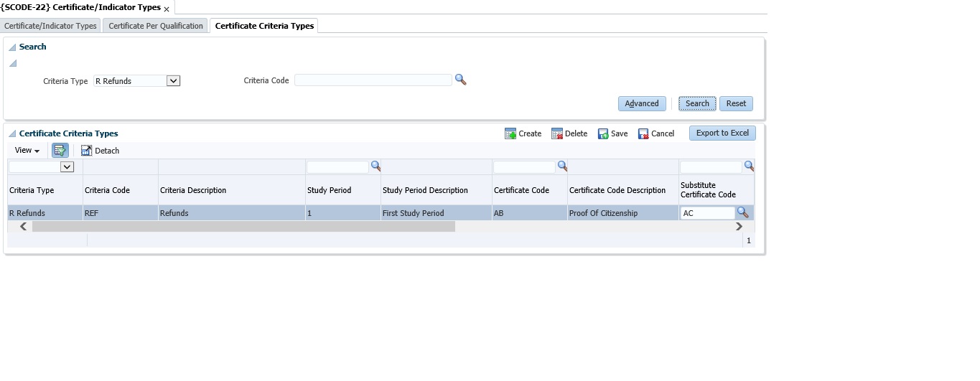The width and height of the screenshot is (980, 381).
Task: Focus the Criteria Code search field
Action: [373, 80]
